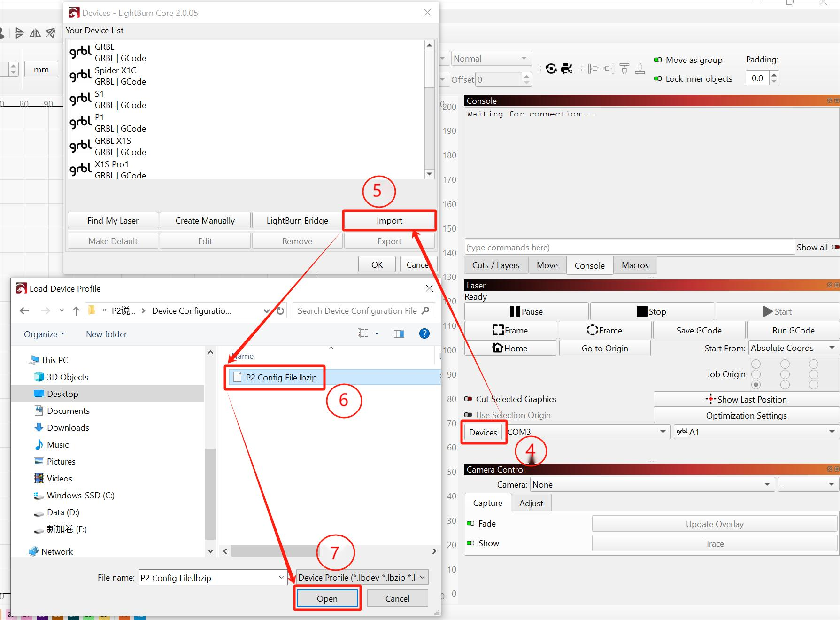The height and width of the screenshot is (620, 840).
Task: Click the last greyed dock icon before Move as group
Action: 640,69
